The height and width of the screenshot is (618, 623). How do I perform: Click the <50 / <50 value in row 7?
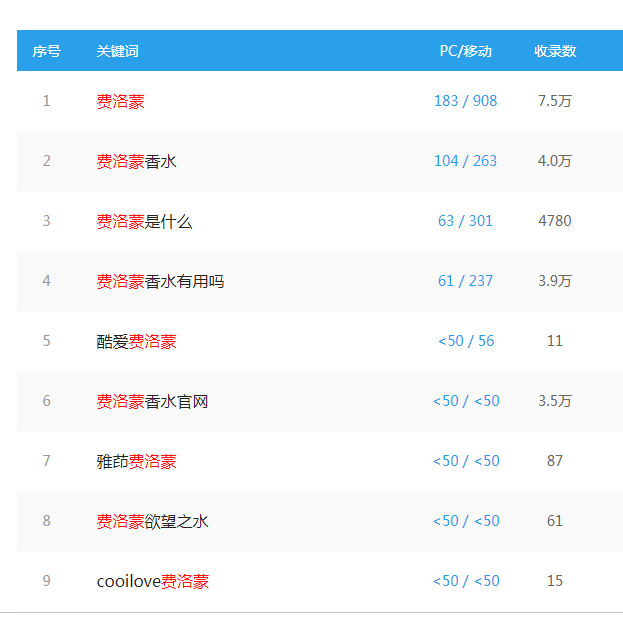[466, 461]
